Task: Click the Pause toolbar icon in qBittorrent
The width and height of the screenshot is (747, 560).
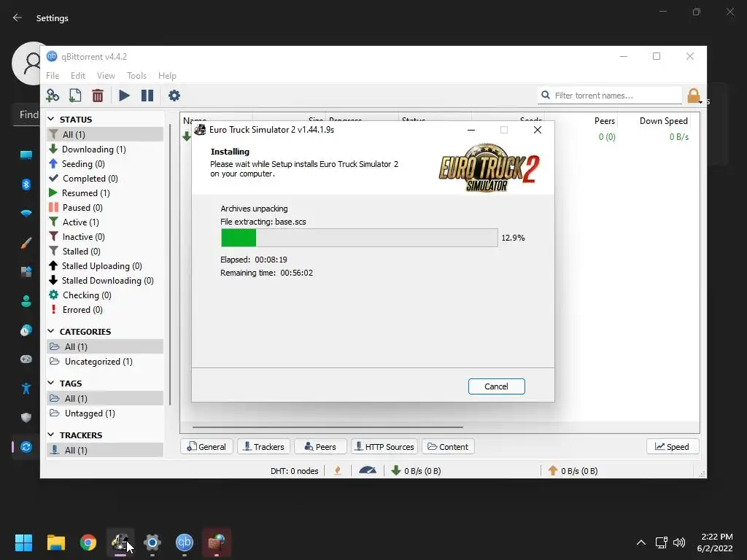Action: pos(147,96)
